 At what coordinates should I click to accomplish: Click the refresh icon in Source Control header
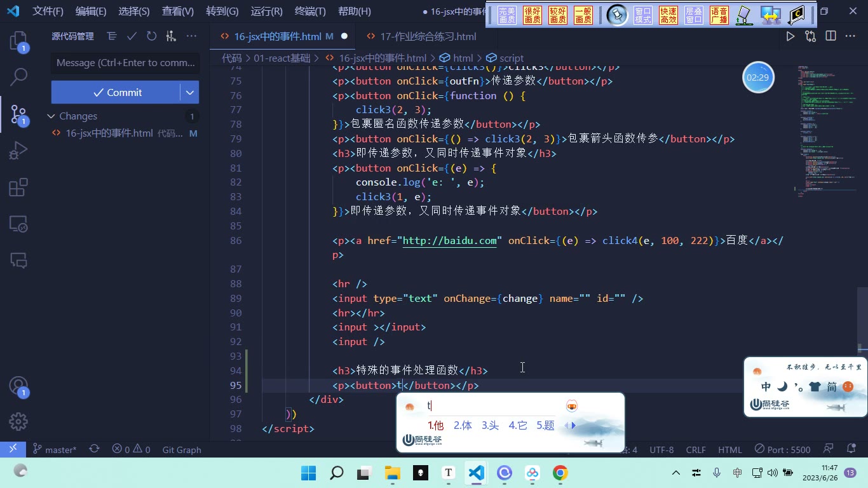click(x=151, y=36)
